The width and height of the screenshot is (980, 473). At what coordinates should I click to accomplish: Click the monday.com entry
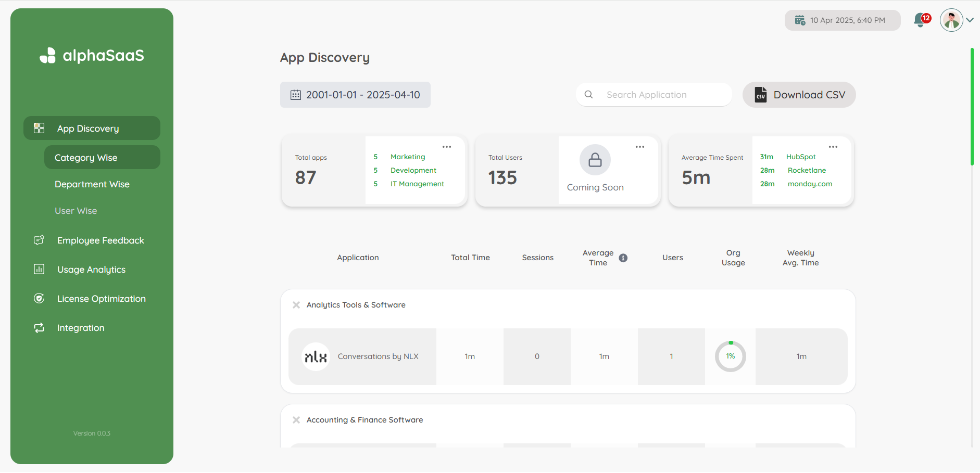pos(810,184)
